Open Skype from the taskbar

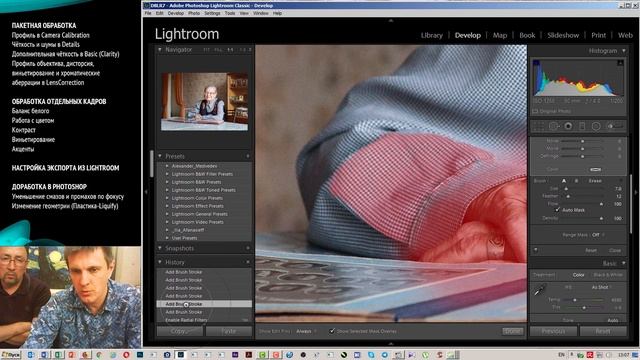371,355
